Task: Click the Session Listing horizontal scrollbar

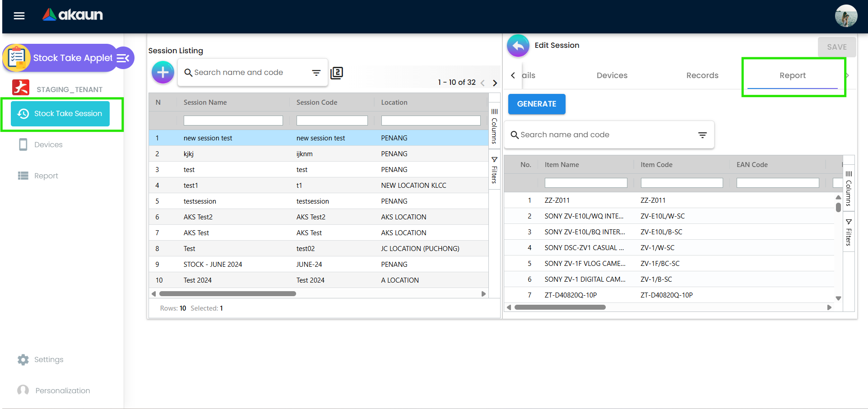Action: (227, 294)
